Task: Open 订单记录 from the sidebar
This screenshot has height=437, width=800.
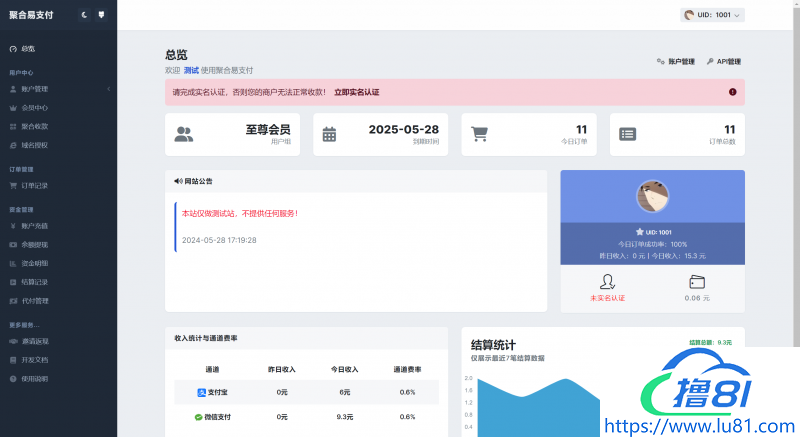Action: (34, 186)
